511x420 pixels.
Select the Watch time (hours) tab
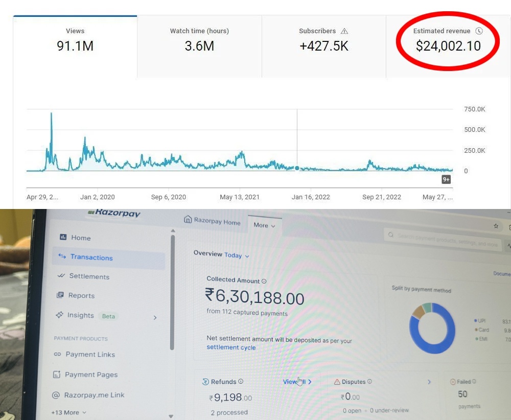click(x=199, y=46)
